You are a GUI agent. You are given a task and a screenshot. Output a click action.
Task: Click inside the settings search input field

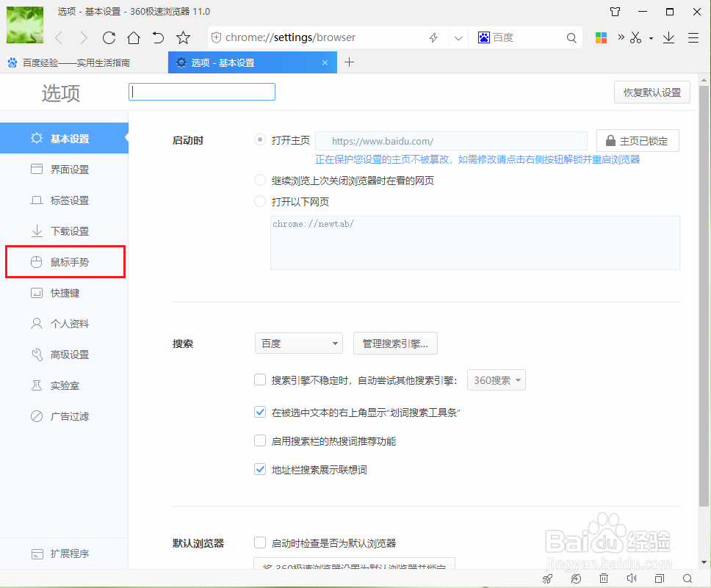[201, 92]
